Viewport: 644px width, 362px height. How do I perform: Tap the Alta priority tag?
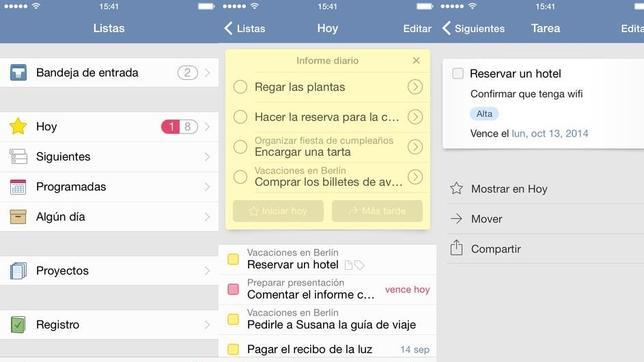pyautogui.click(x=484, y=114)
